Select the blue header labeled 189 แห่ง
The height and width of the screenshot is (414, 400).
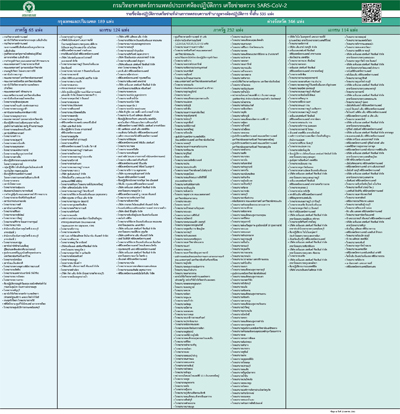coord(86,21)
